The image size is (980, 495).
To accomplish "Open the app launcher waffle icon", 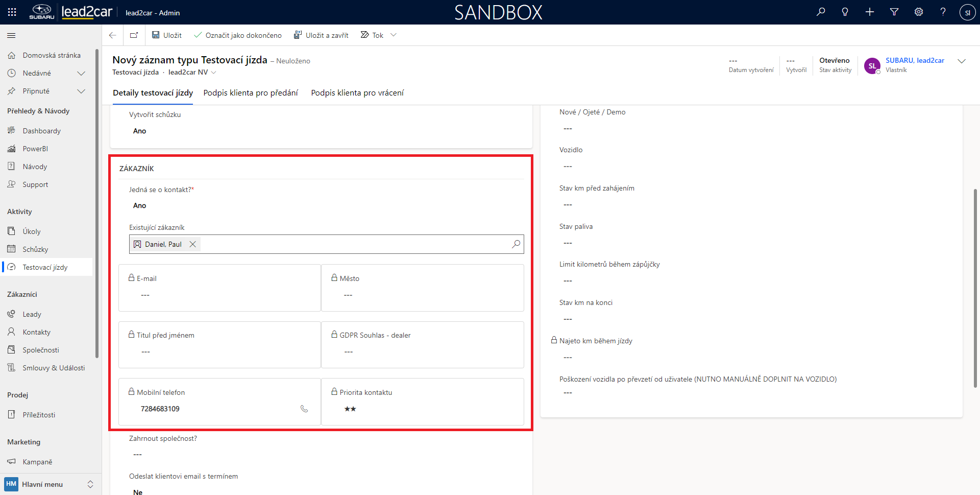I will (12, 12).
